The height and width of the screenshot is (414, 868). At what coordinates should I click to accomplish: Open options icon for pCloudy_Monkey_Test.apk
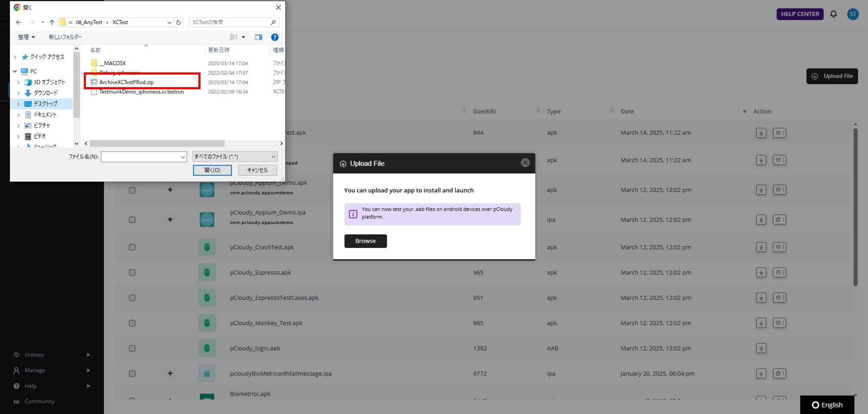779,323
